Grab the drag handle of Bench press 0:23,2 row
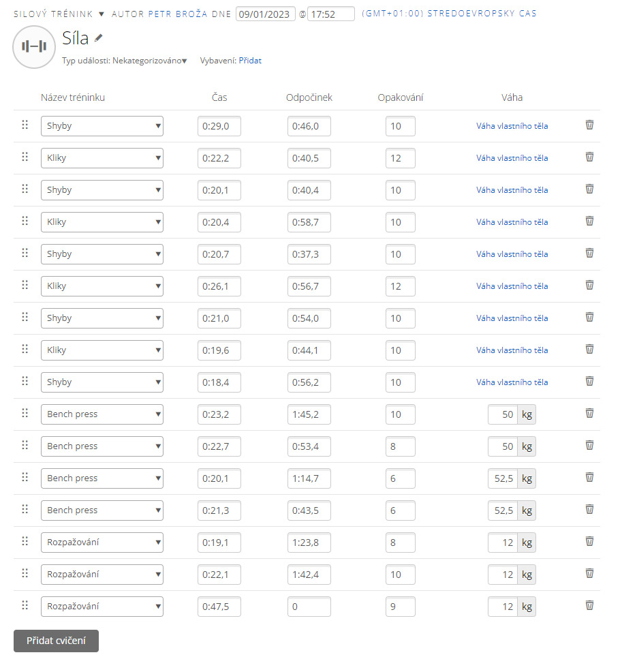This screenshot has height=672, width=622. (25, 413)
